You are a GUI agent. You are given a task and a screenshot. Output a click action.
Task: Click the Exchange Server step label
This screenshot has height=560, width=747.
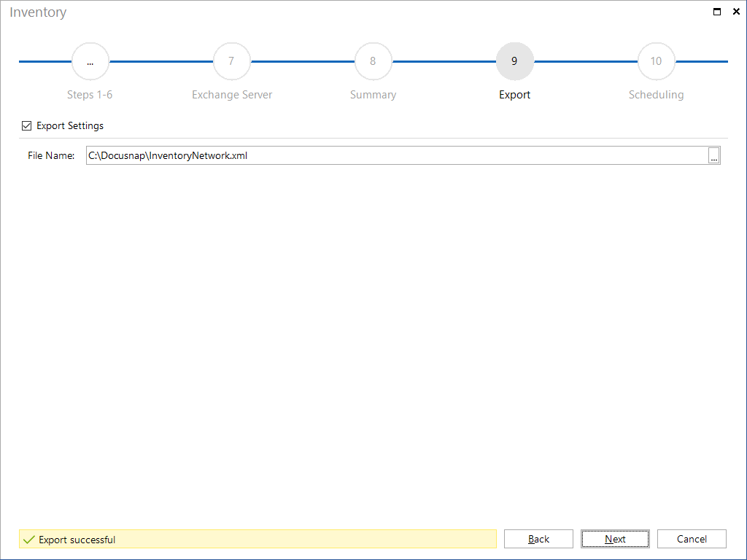point(232,95)
